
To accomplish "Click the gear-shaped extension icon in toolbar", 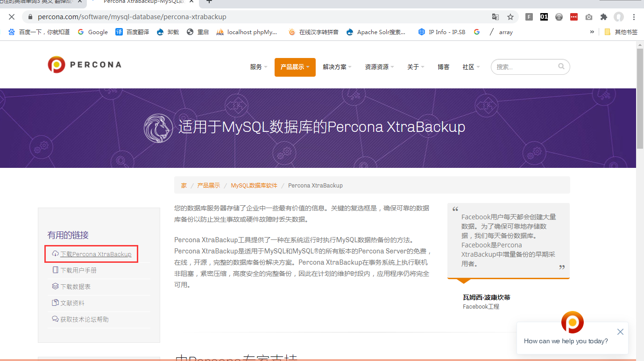I will [559, 17].
